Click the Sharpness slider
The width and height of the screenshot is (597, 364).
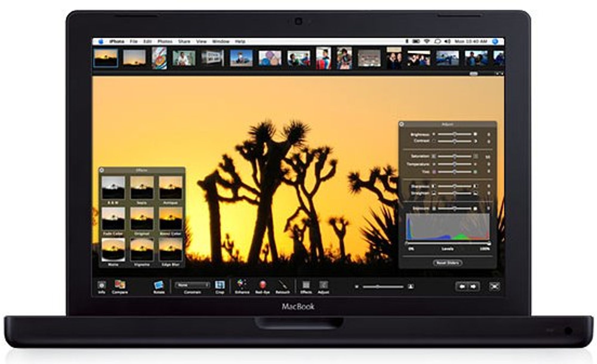tap(454, 186)
